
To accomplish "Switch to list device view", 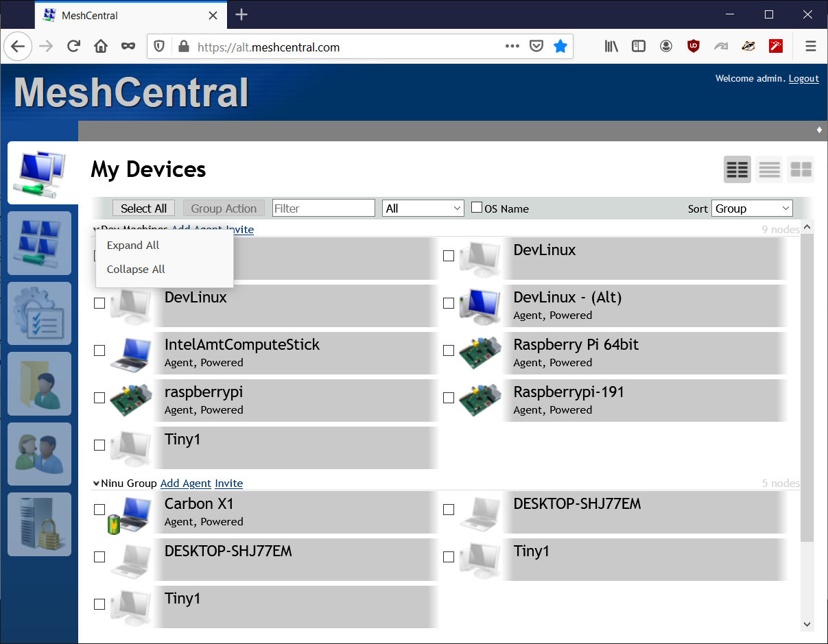I will (x=769, y=169).
